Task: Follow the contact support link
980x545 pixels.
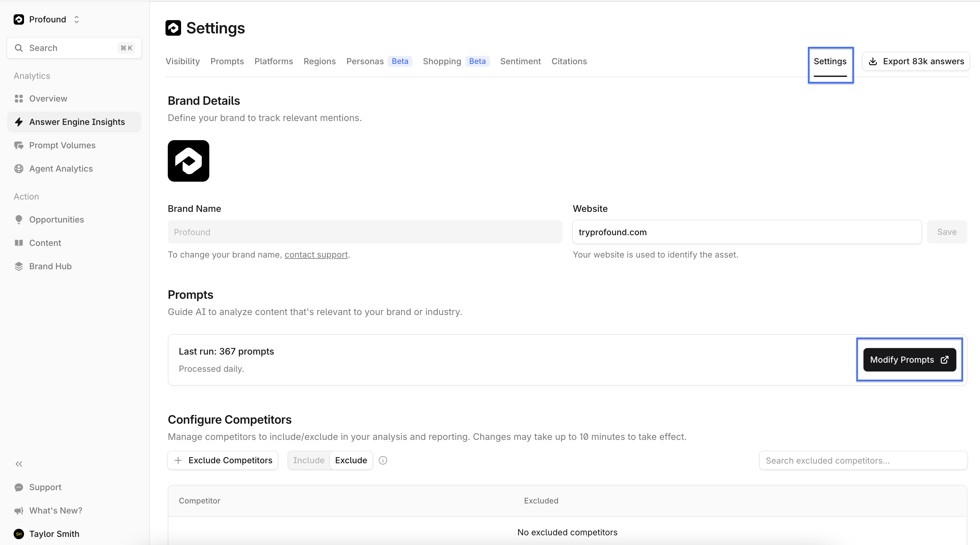Action: tap(316, 254)
